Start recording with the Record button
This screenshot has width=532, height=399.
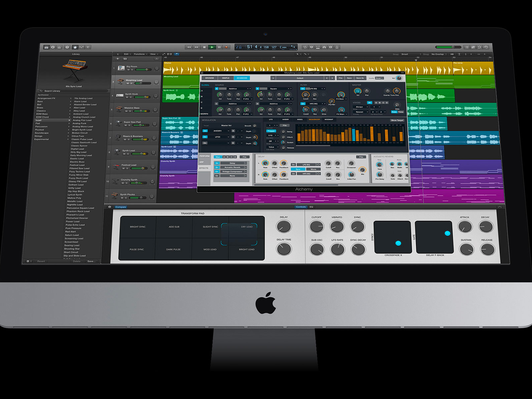tap(227, 47)
